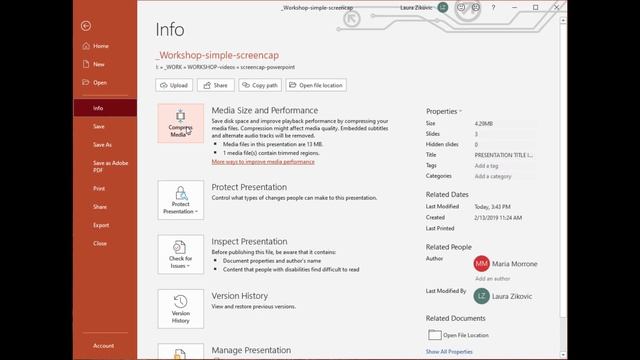The image size is (640, 360).
Task: Click the Copy path button
Action: [260, 85]
